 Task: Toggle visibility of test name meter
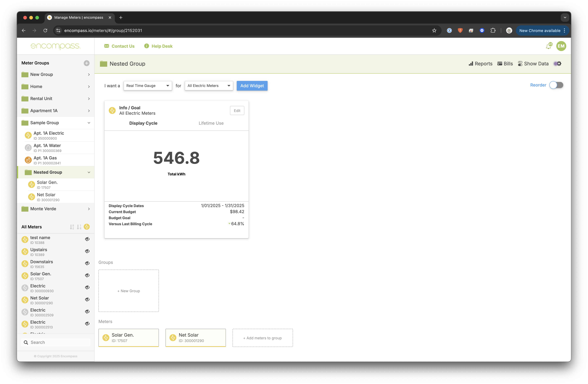tap(87, 239)
